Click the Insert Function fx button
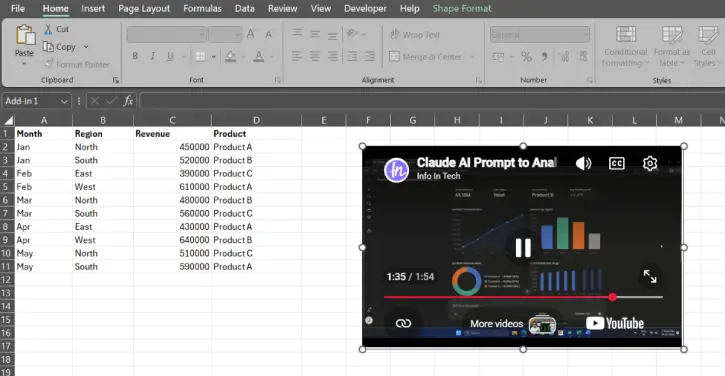This screenshot has width=725, height=376. 128,101
